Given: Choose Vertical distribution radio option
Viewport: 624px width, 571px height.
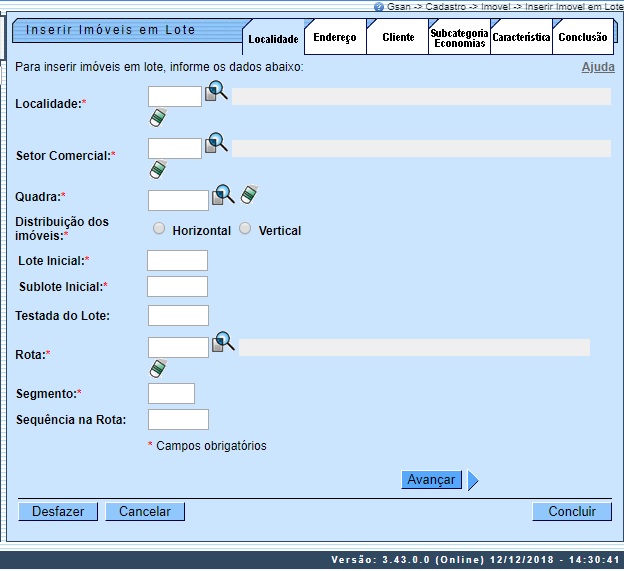Looking at the screenshot, I should pyautogui.click(x=245, y=229).
